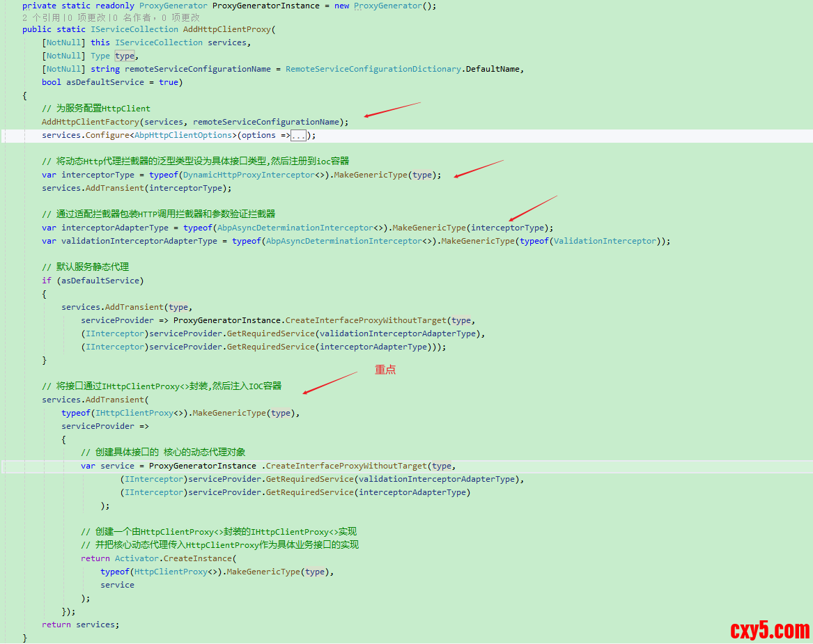Click the "return" keyword before Activator

click(x=95, y=558)
